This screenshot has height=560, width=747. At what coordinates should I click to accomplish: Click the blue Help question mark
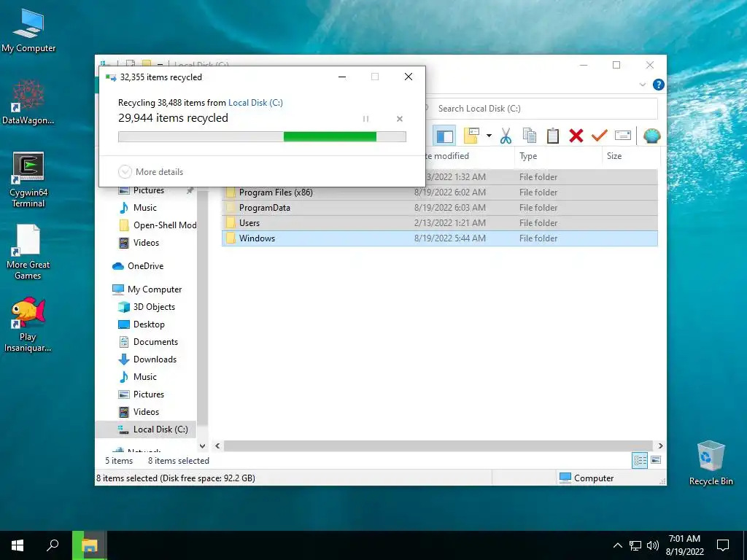tap(659, 85)
